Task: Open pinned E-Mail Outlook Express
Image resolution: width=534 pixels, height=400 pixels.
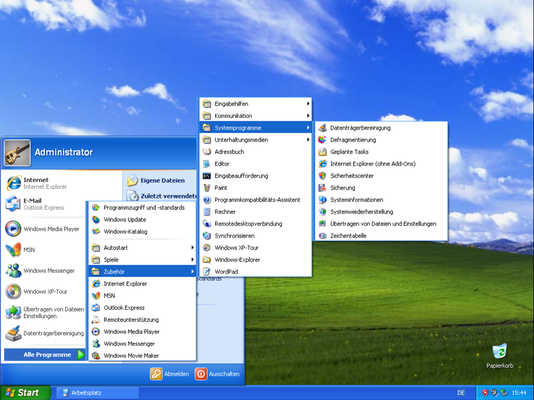Action: [x=44, y=204]
